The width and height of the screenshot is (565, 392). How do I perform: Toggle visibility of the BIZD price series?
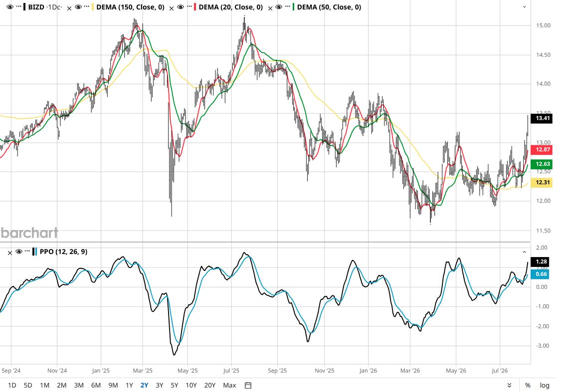(10, 7)
